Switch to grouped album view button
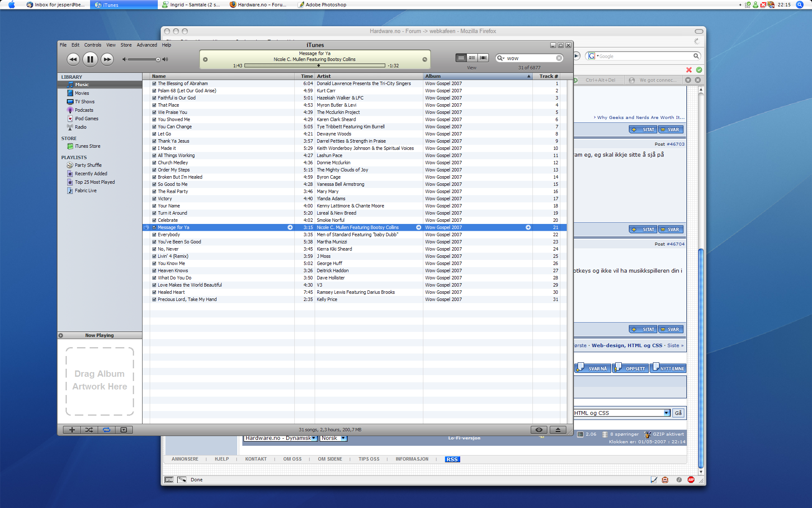The width and height of the screenshot is (812, 508). [472, 58]
